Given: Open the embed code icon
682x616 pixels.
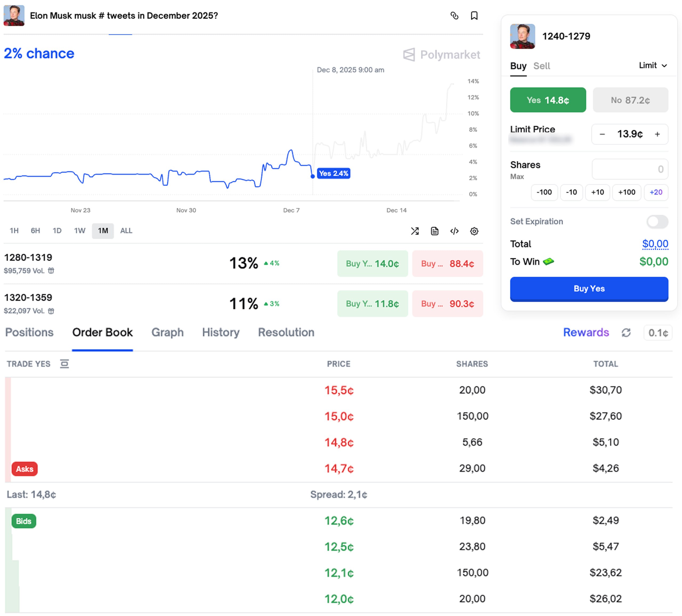Looking at the screenshot, I should click(454, 231).
